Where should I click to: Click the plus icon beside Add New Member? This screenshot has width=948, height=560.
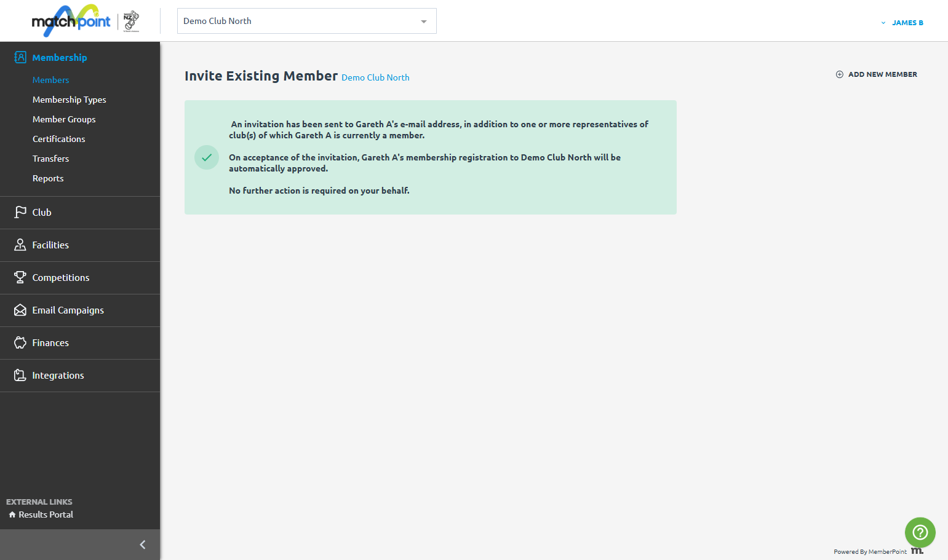tap(840, 74)
